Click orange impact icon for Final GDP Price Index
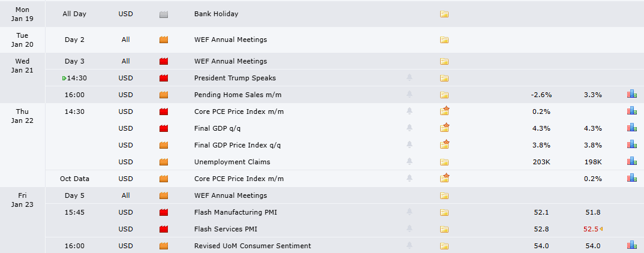644x253 pixels. pyautogui.click(x=164, y=145)
